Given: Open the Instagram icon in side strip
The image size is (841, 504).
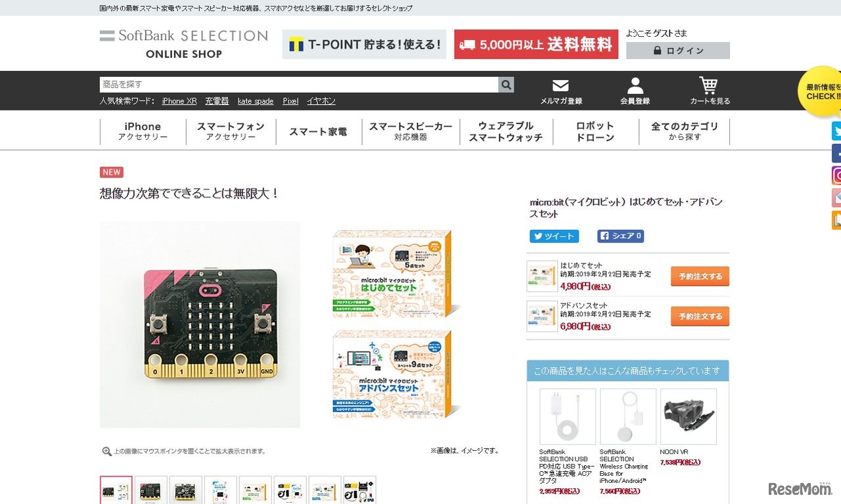Looking at the screenshot, I should click(x=836, y=175).
